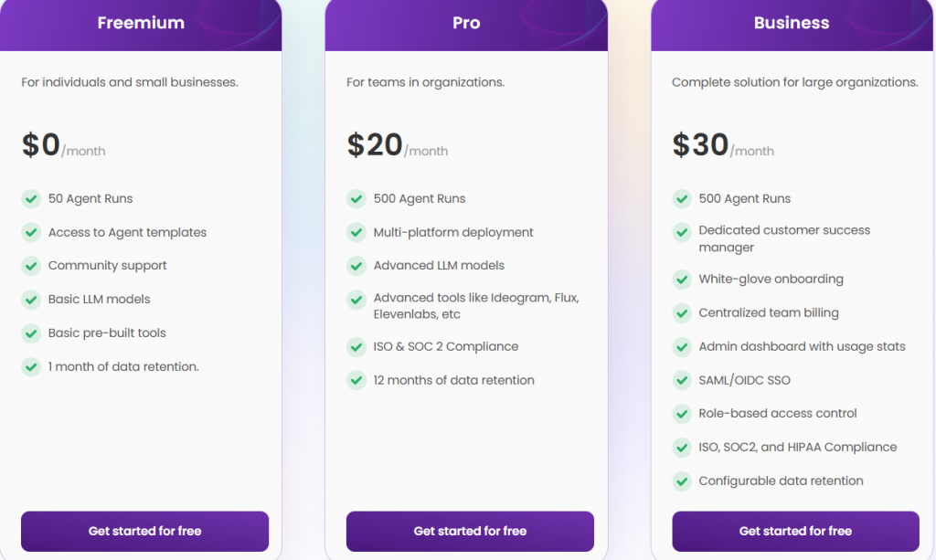Viewport: 936px width, 560px height.
Task: Click the checkmark by Role-based access control
Action: (x=682, y=414)
